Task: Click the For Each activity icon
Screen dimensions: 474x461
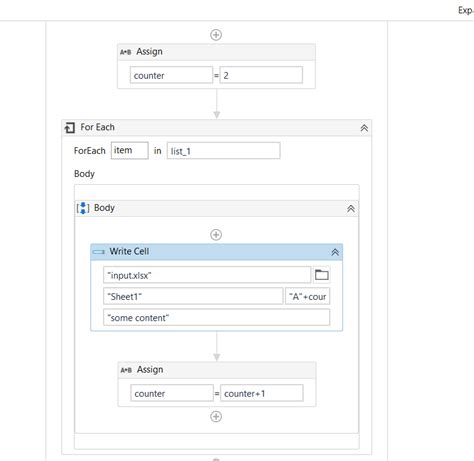Action: tap(70, 128)
